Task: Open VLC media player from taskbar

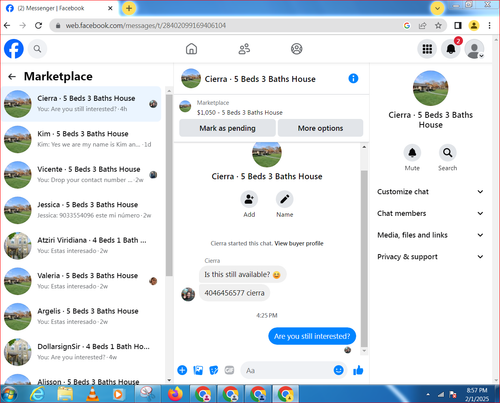Action: [92, 394]
